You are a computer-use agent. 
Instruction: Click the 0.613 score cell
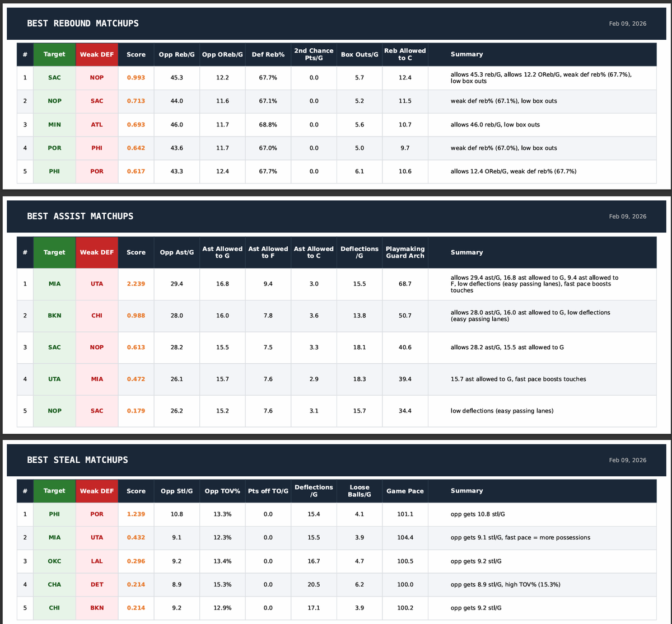tap(136, 348)
